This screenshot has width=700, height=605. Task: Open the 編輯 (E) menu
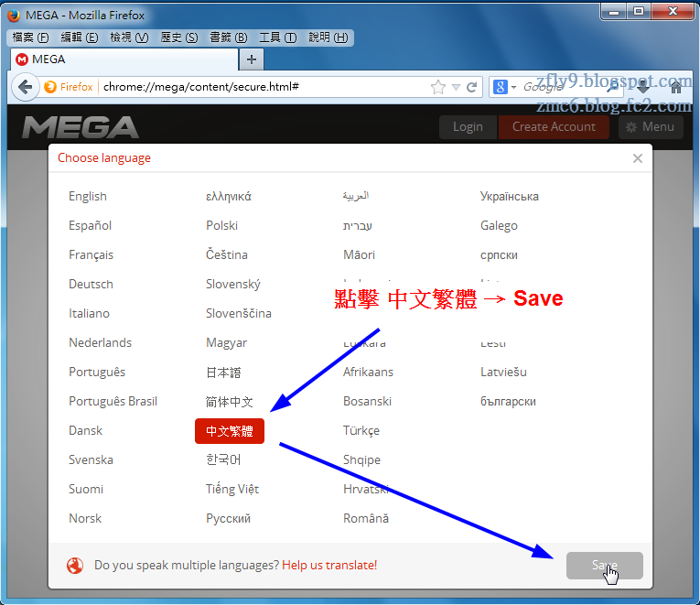point(80,38)
